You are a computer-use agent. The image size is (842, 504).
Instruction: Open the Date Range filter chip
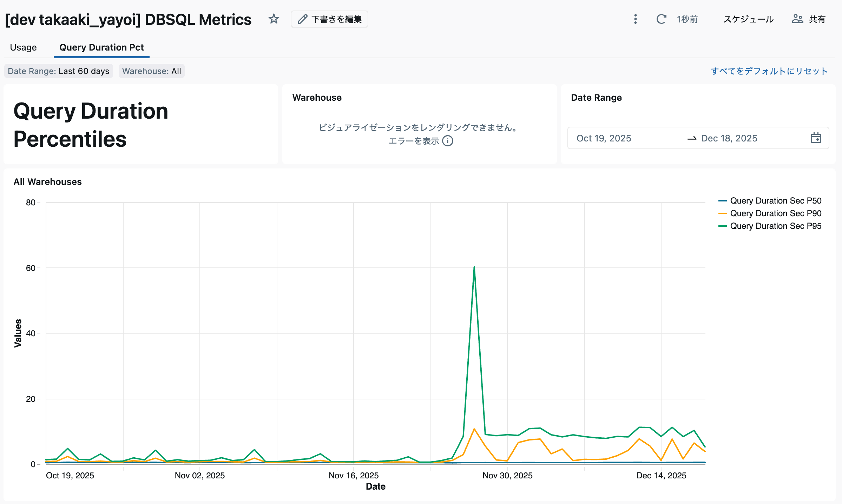58,71
